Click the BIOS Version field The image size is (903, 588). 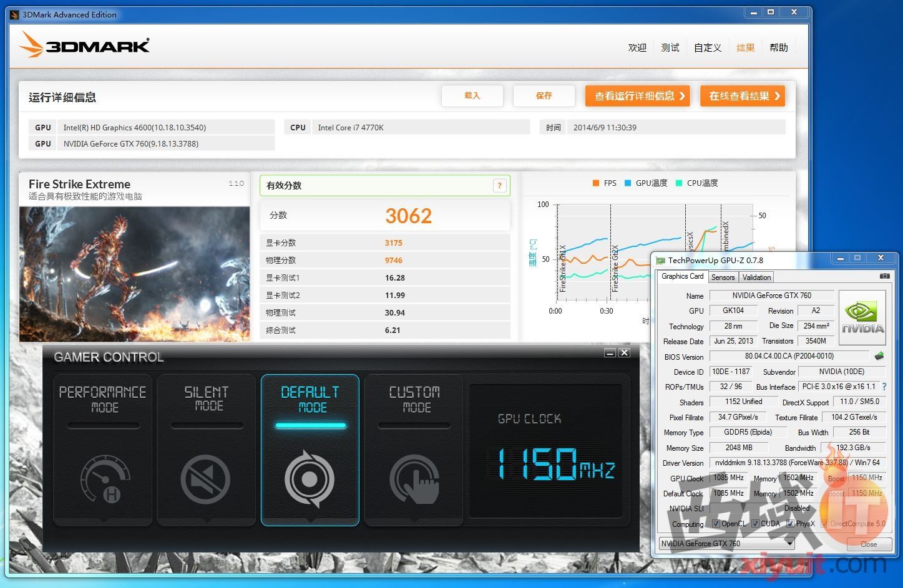click(789, 356)
